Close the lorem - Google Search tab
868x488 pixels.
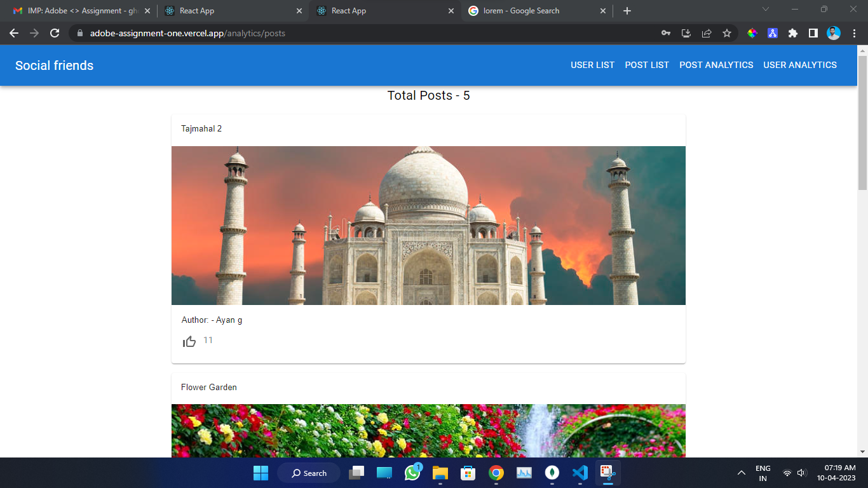click(603, 11)
